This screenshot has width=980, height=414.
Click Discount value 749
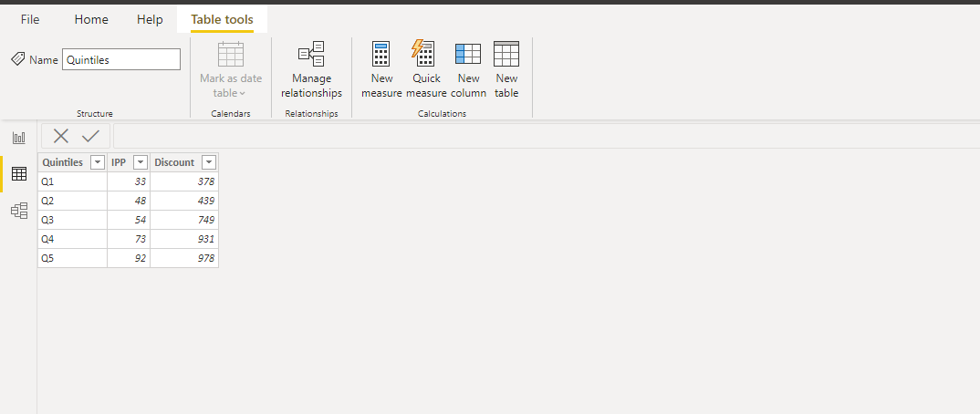point(184,220)
